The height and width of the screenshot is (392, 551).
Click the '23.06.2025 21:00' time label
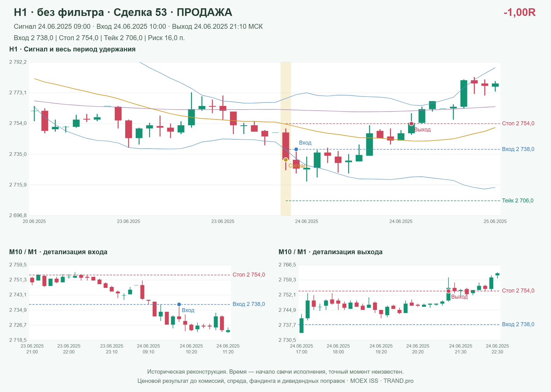[32, 349]
